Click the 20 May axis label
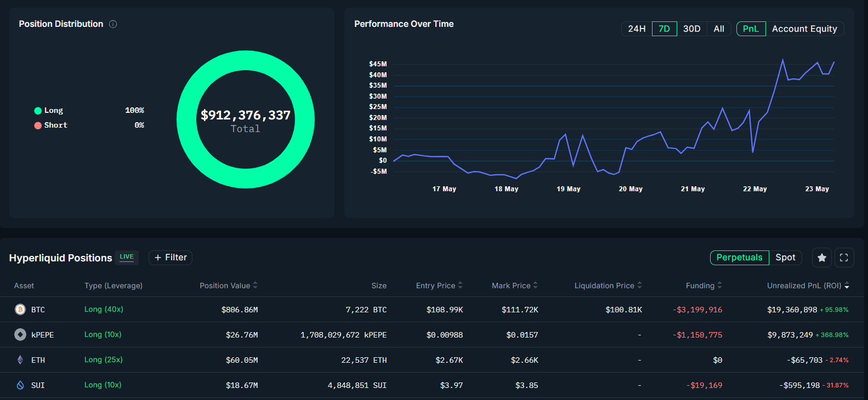 coord(631,189)
